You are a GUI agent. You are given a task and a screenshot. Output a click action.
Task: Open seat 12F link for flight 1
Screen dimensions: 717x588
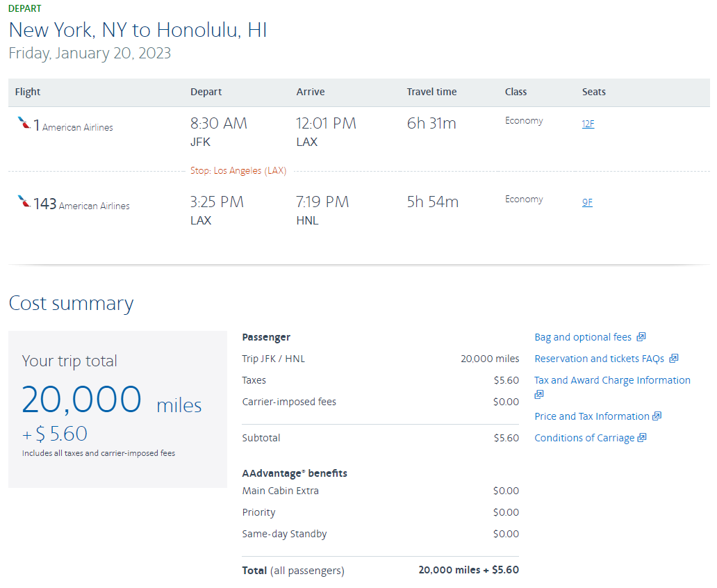pos(588,124)
